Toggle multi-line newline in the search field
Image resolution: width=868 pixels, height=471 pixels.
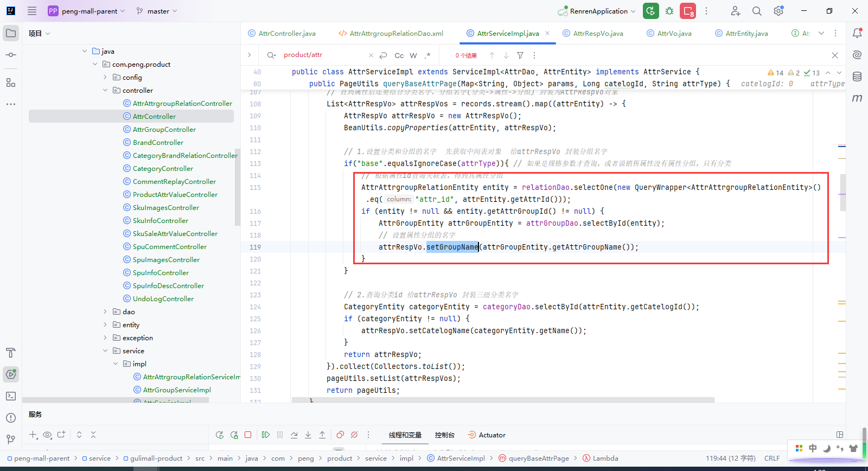click(x=384, y=55)
